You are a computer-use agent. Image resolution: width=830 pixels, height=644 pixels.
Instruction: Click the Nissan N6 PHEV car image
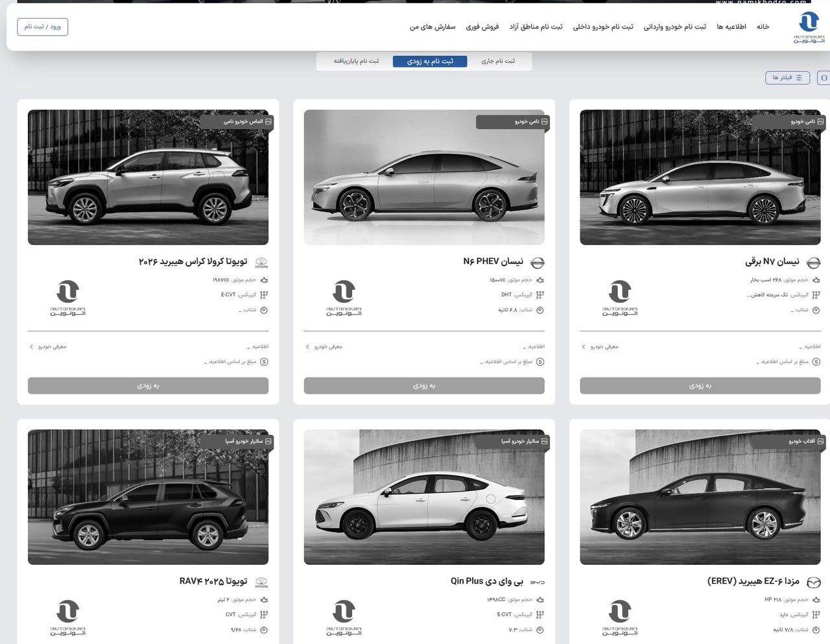click(x=424, y=177)
